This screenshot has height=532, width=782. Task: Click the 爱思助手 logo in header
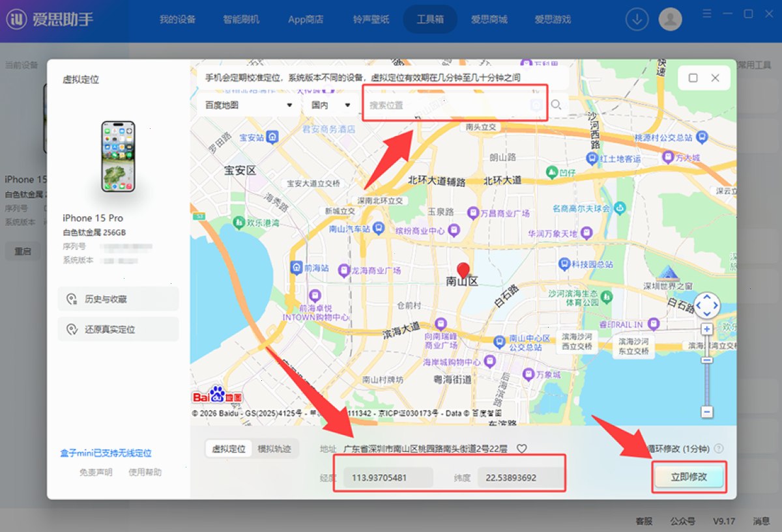pos(50,20)
